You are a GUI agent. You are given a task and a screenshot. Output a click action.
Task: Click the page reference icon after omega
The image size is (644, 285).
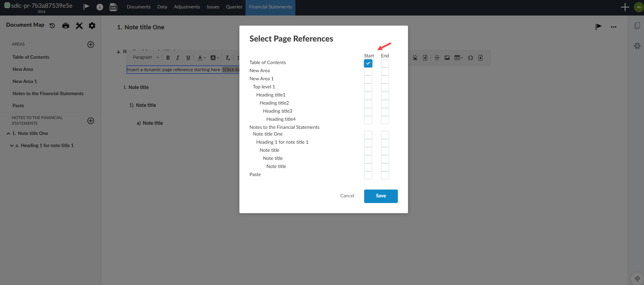(x=480, y=58)
